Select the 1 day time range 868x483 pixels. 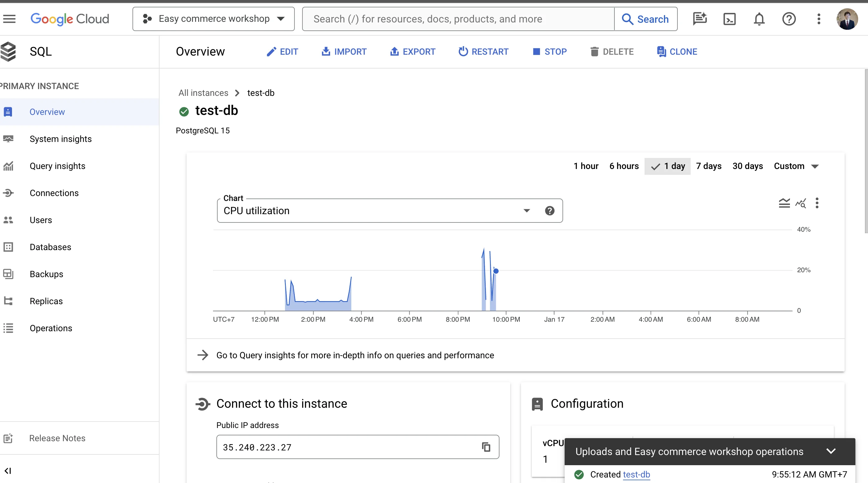(668, 166)
